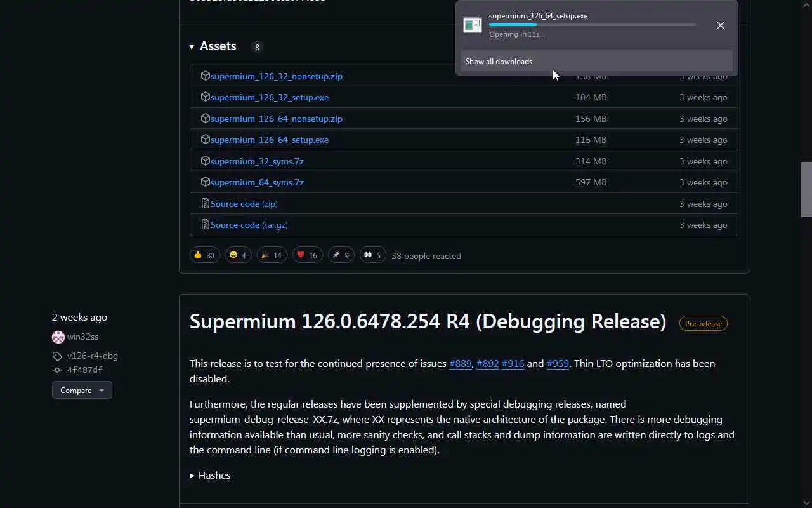Click the commit icon beside 4f487df

click(57, 370)
